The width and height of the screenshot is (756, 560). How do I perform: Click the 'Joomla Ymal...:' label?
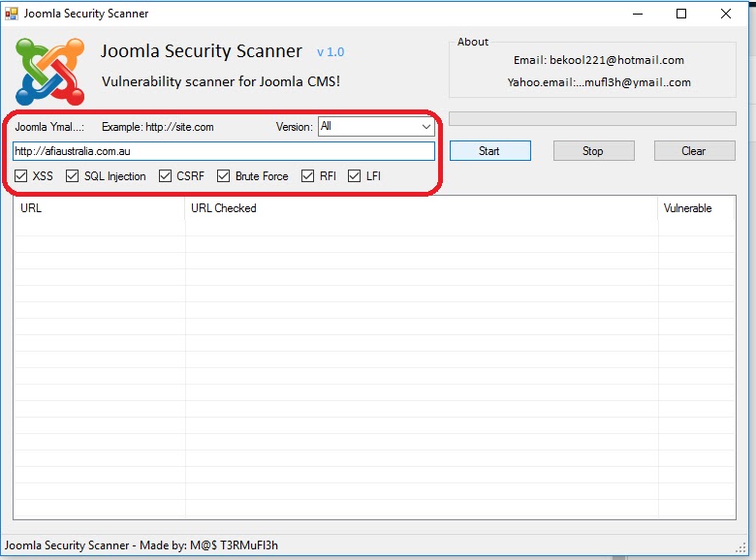[x=49, y=127]
